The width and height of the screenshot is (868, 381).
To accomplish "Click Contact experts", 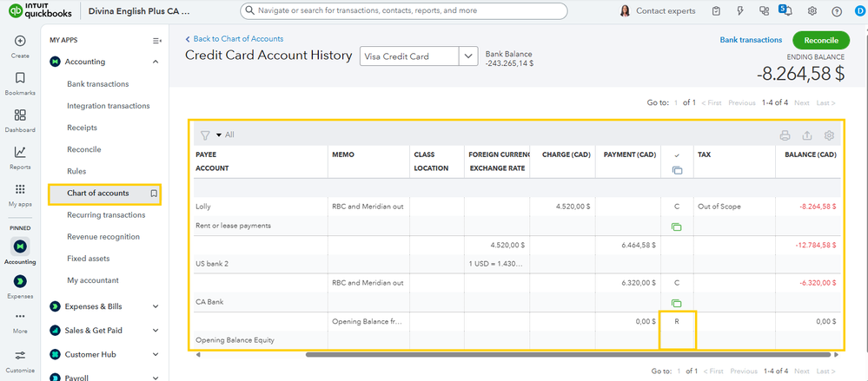I will point(658,11).
